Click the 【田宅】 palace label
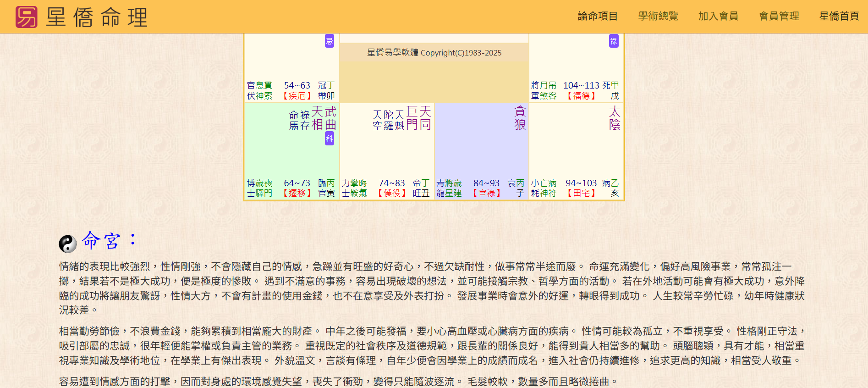The image size is (868, 388). 581,193
